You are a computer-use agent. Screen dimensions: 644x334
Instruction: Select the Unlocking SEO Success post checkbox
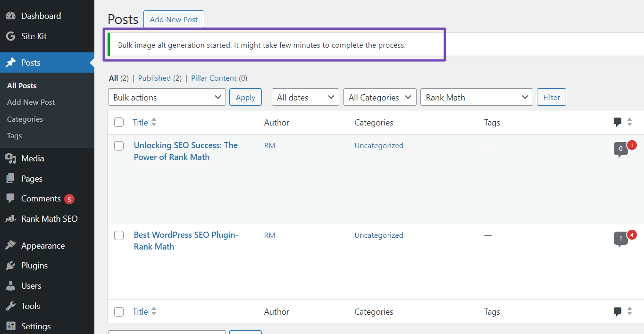pos(119,146)
